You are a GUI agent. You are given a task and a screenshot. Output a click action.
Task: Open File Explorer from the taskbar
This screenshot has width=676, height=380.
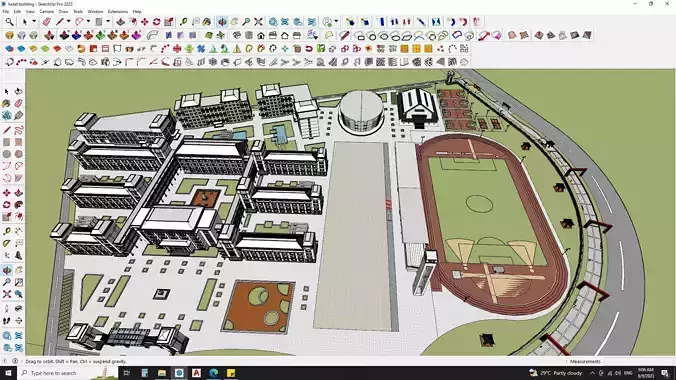(x=162, y=373)
